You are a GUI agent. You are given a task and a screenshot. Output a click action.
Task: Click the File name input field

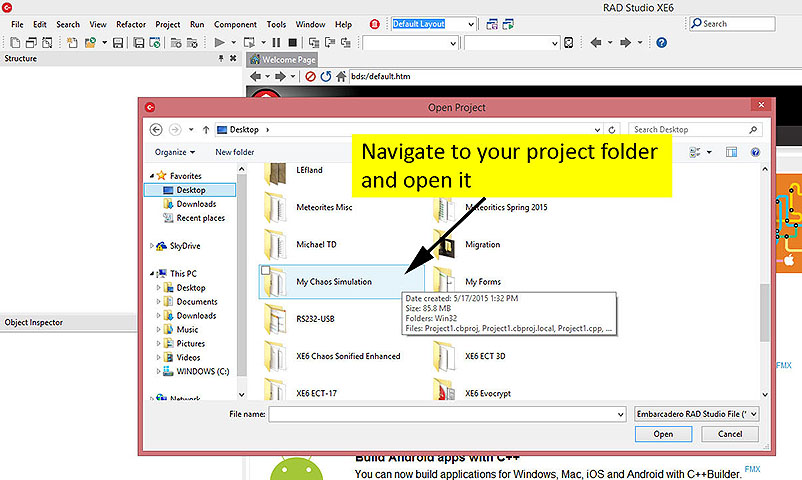(x=443, y=414)
